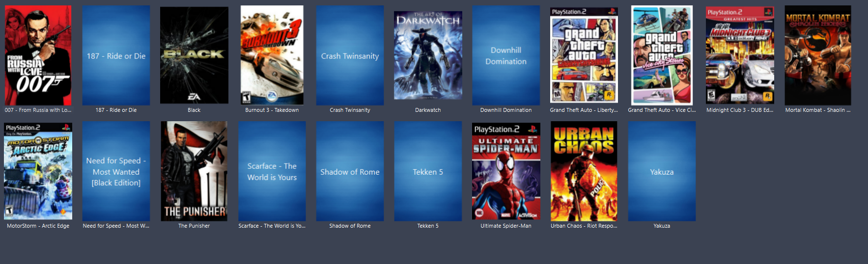Choose the Urban Chaos Riot Response cover
This screenshot has height=264, width=868.
tap(584, 171)
